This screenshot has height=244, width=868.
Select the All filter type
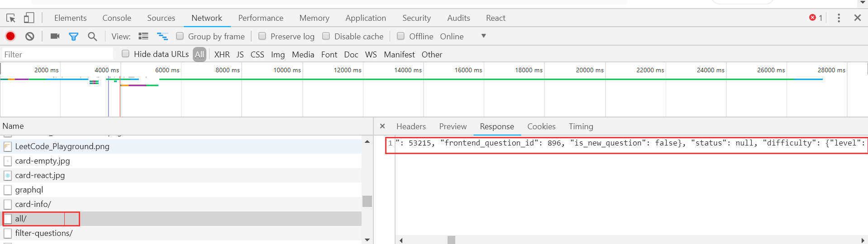point(200,54)
